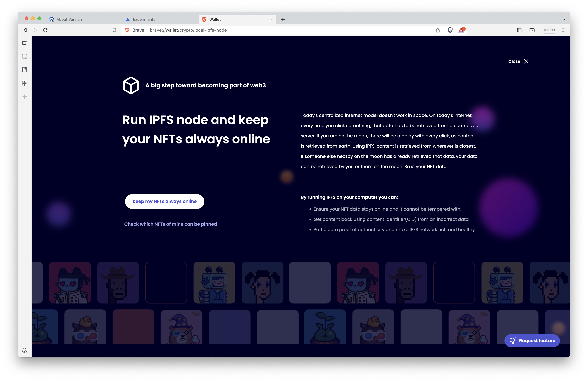The width and height of the screenshot is (588, 381).
Task: Switch to the Experiments tab
Action: [x=144, y=19]
